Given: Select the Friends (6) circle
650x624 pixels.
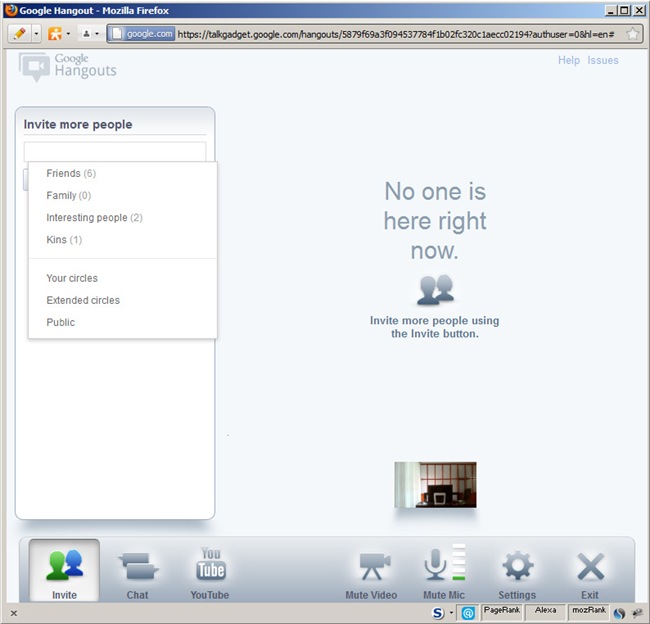Looking at the screenshot, I should 123,173.
